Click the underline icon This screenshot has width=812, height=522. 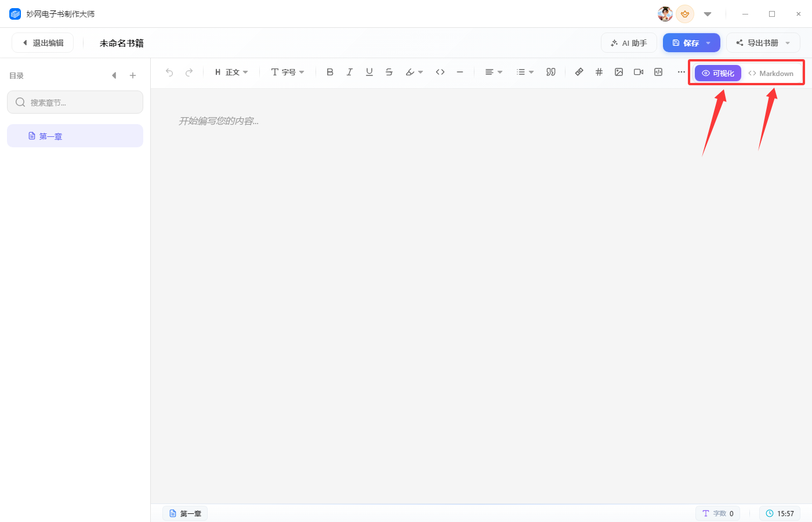[369, 72]
